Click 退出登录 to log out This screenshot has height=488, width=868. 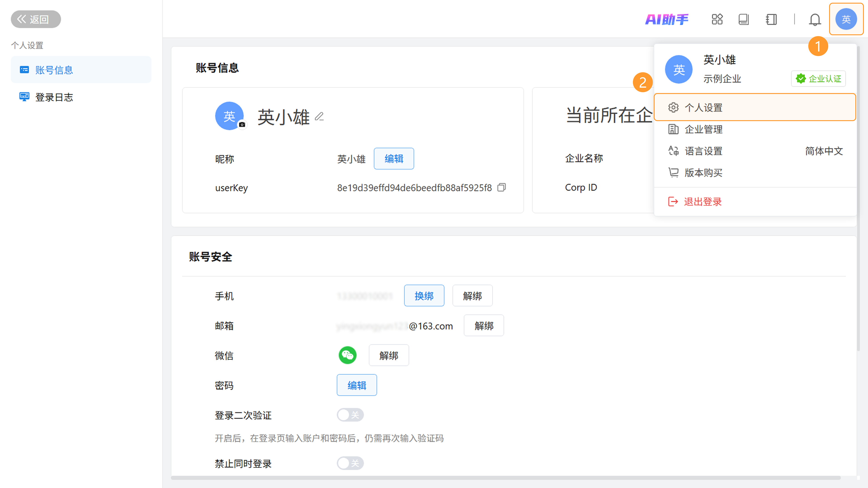pos(702,201)
